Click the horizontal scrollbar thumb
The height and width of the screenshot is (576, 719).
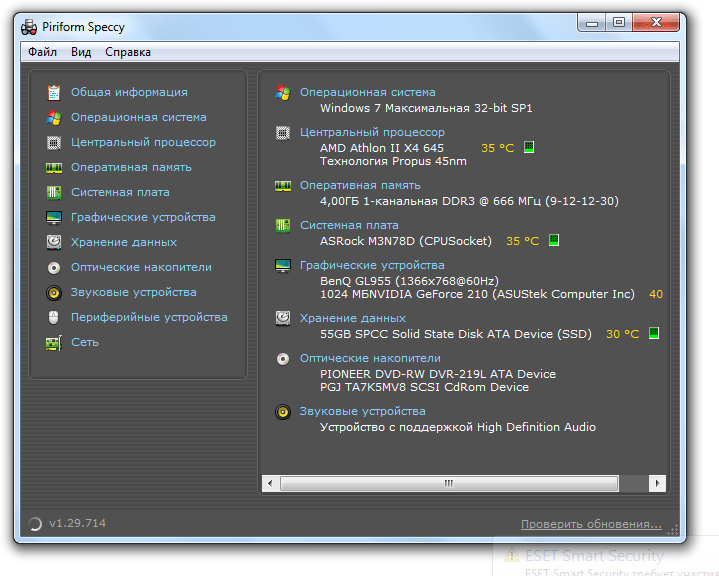coord(449,483)
